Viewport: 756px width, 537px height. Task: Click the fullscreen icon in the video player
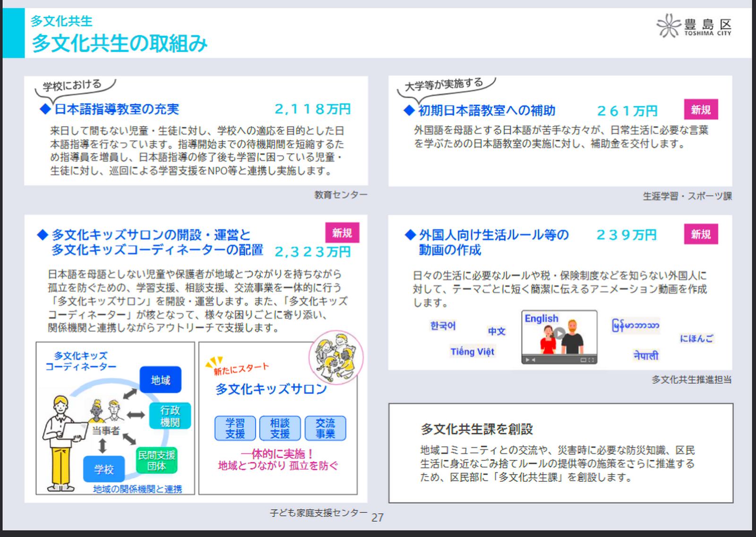tap(591, 360)
